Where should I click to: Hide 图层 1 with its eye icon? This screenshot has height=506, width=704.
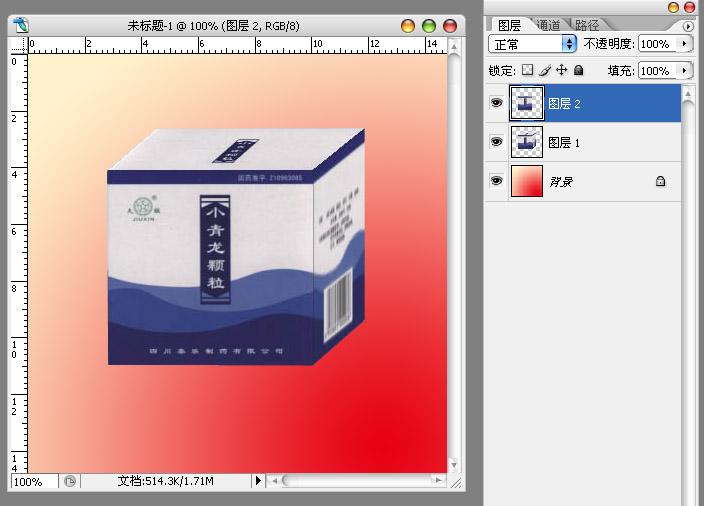(496, 142)
